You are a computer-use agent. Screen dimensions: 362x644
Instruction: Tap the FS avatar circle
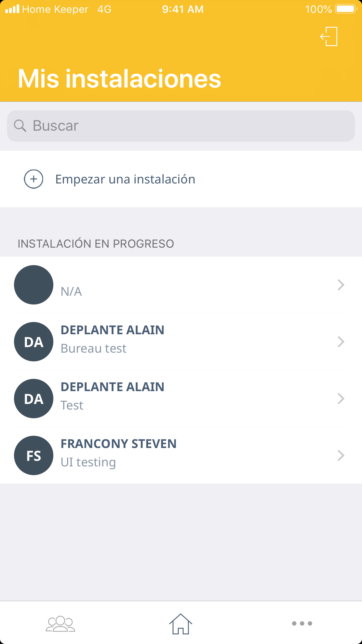pyautogui.click(x=34, y=455)
